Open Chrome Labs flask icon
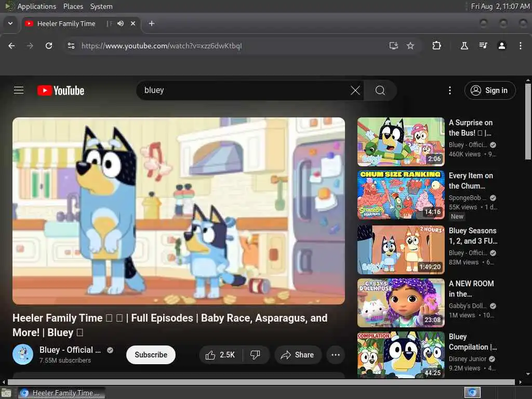The image size is (532, 399). pyautogui.click(x=464, y=46)
